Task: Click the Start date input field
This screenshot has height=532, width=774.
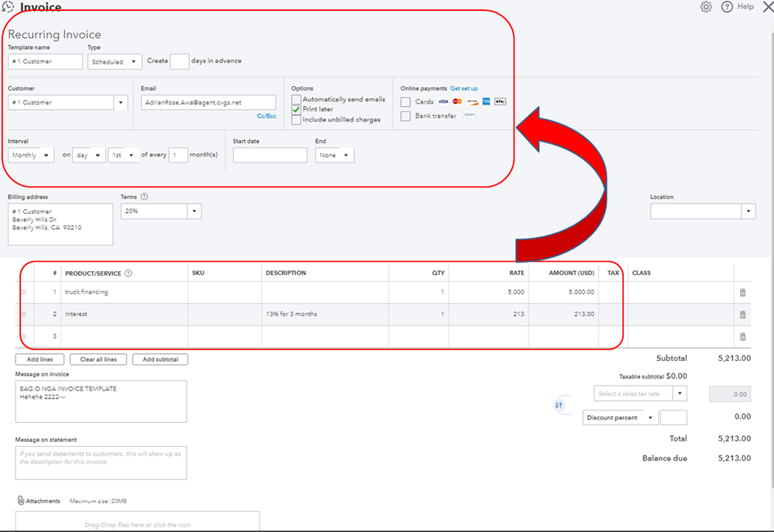Action: [x=270, y=155]
